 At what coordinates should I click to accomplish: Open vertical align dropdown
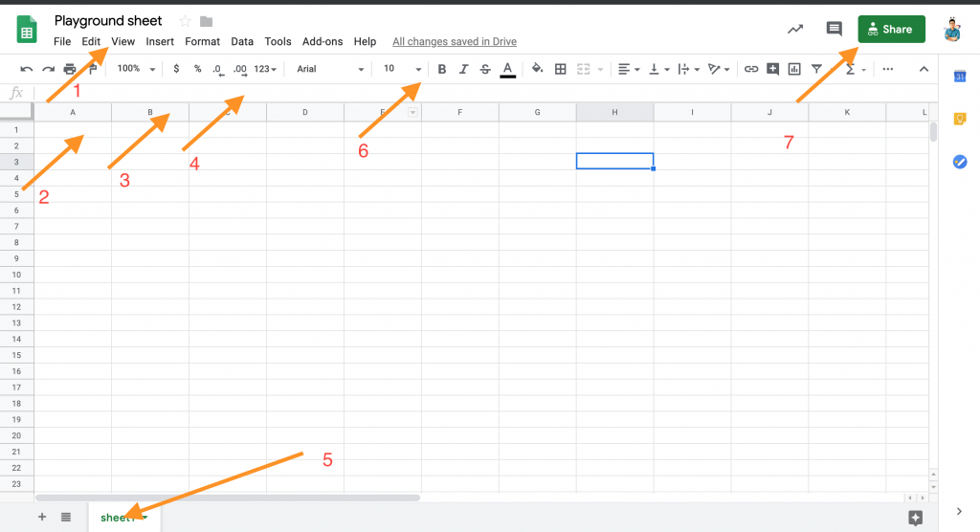point(658,70)
